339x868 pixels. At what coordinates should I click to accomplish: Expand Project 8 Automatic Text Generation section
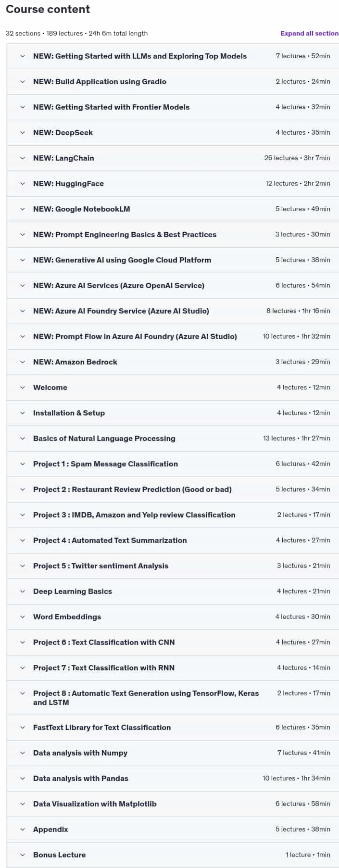pyautogui.click(x=172, y=698)
